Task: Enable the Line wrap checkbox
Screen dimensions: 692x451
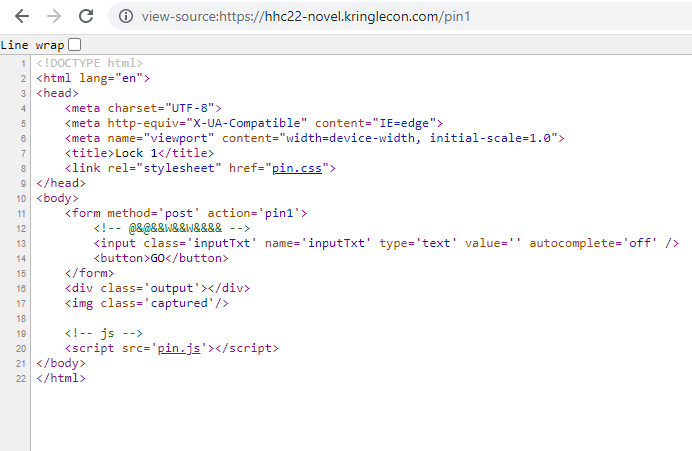Action: coord(74,45)
